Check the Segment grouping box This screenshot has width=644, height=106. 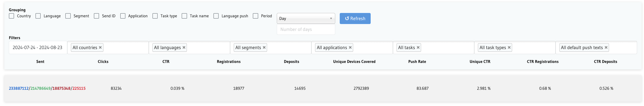tap(68, 16)
